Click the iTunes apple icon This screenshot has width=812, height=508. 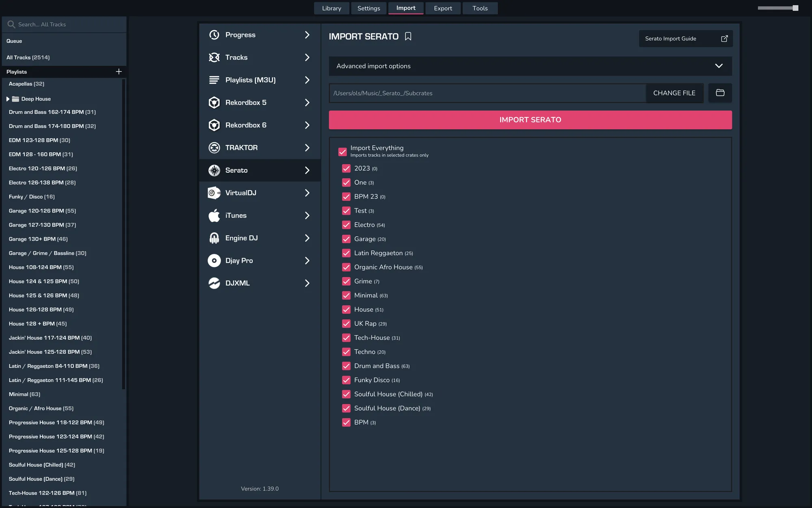[x=214, y=215]
